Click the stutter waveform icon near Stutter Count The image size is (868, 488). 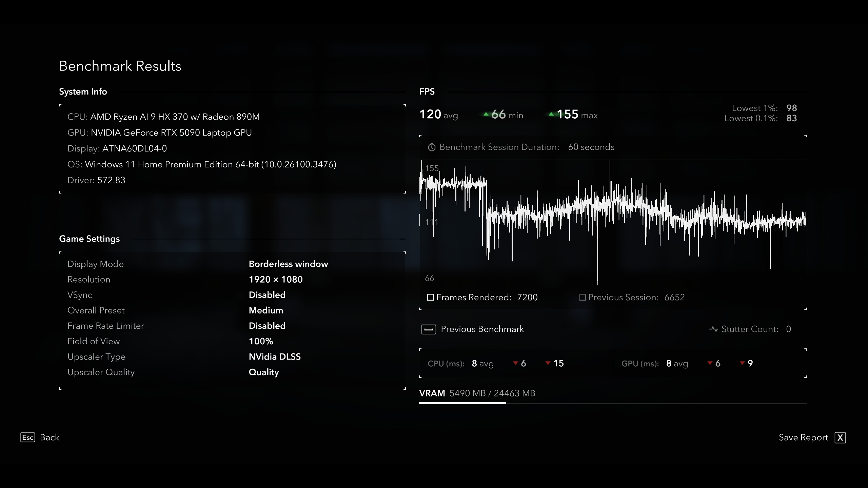tap(714, 329)
